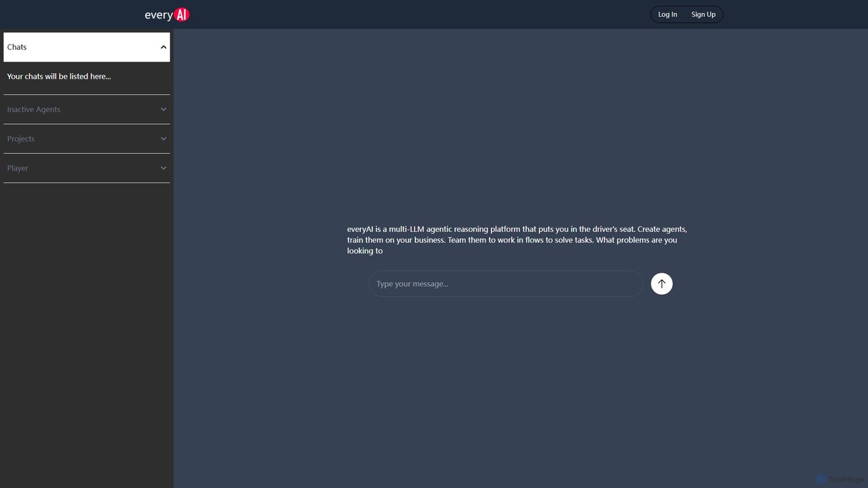
Task: Focus the Type your message input
Action: tap(506, 284)
